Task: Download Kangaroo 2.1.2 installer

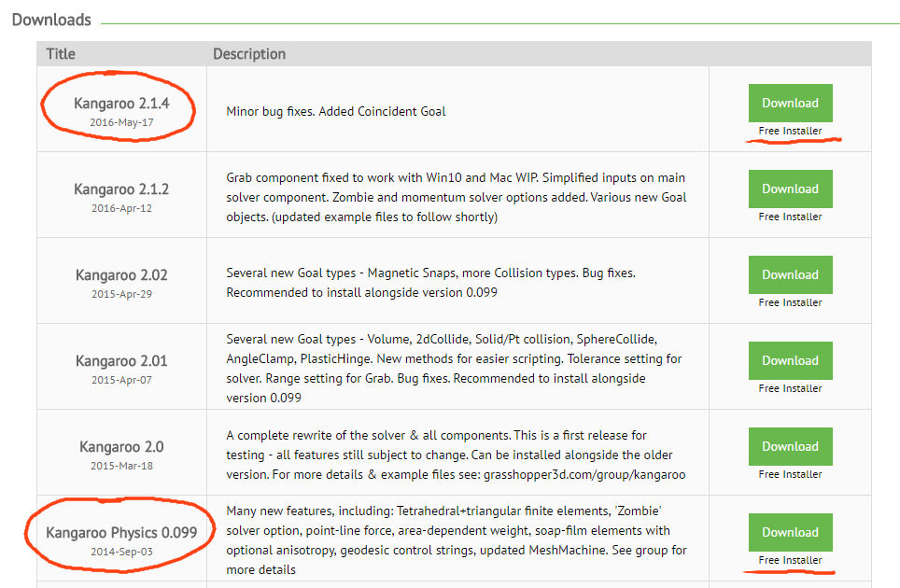Action: pos(790,189)
